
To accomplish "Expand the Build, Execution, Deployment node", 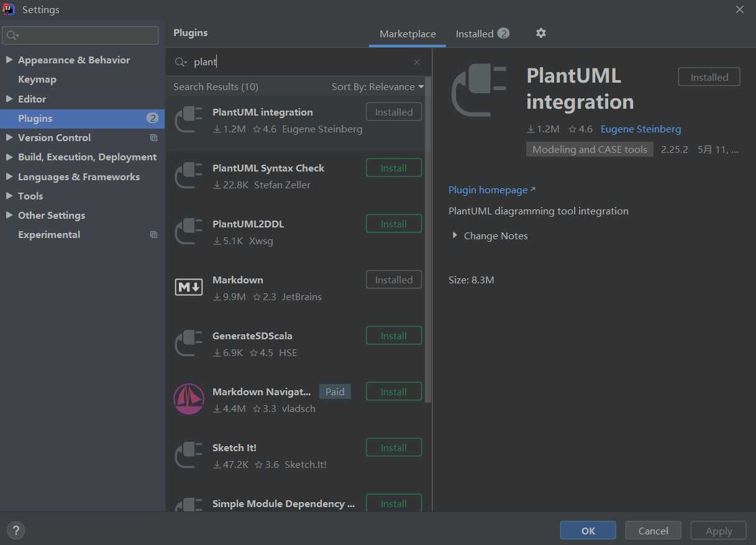I will tap(9, 157).
